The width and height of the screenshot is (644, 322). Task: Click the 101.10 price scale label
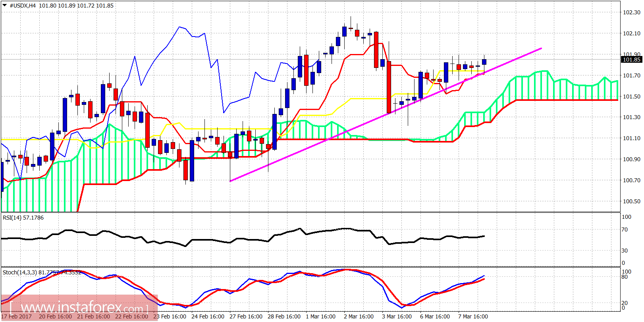tap(631, 138)
